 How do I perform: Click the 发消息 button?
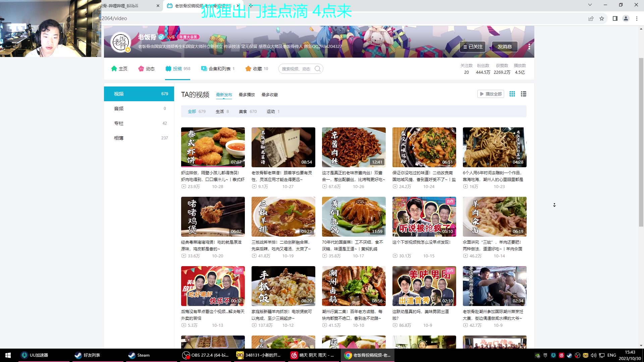pyautogui.click(x=504, y=47)
